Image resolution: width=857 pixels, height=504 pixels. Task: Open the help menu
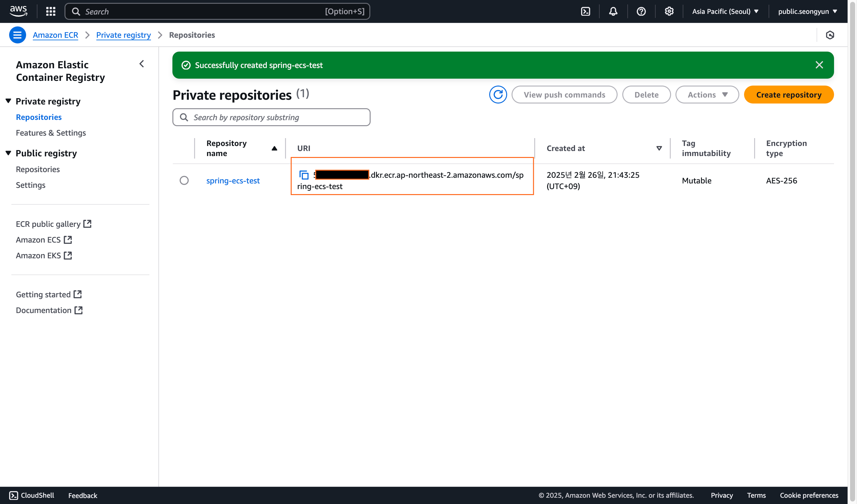point(641,11)
